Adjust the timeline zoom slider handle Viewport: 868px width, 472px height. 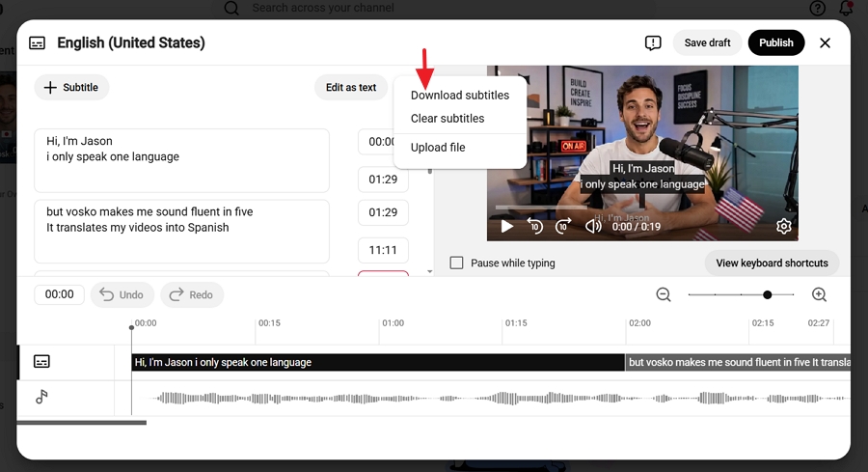point(768,294)
